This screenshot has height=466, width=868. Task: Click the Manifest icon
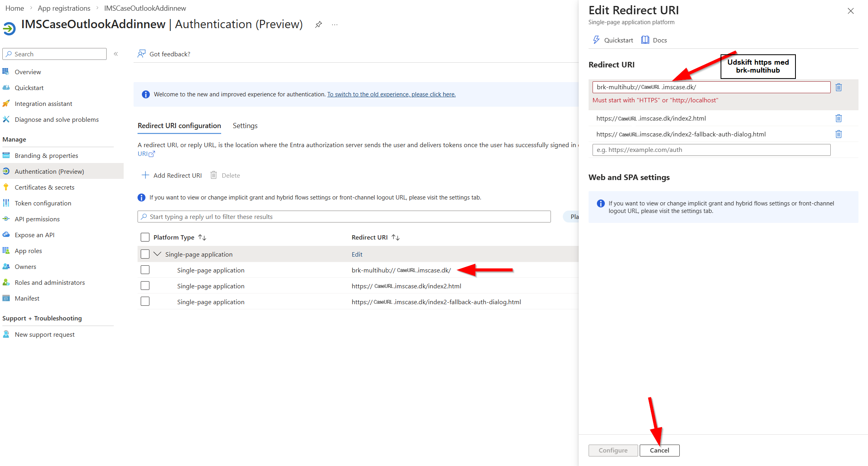coord(6,298)
